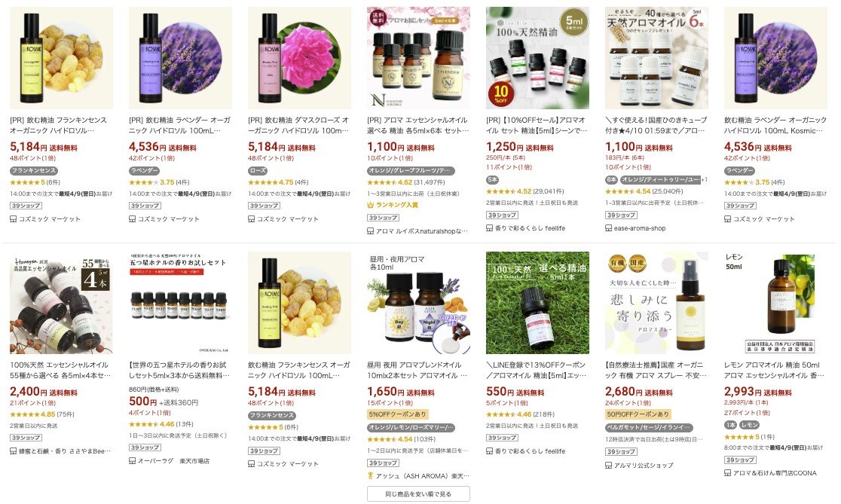The image size is (841, 504).
Task: Click star rating 4.62 of aroma trial set
Action: 390,182
